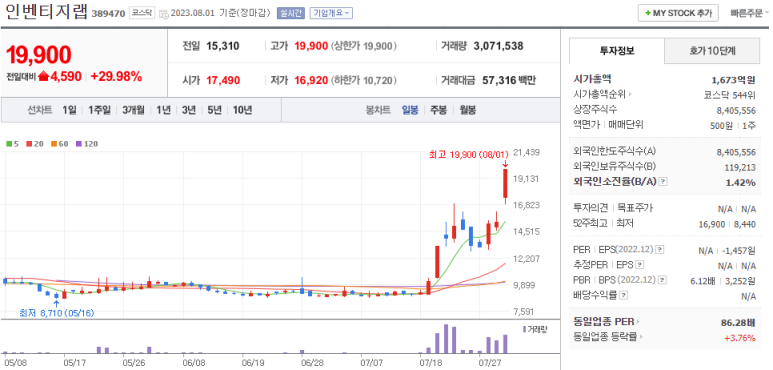Select the 1년 line chart period

(x=163, y=110)
